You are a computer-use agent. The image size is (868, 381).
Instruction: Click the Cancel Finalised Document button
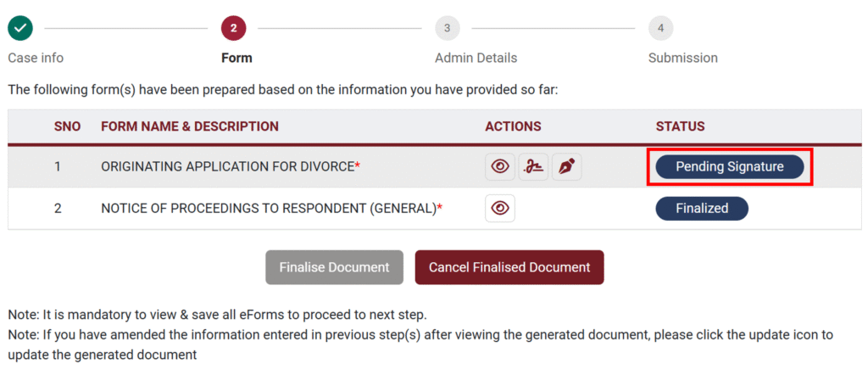[x=509, y=267]
